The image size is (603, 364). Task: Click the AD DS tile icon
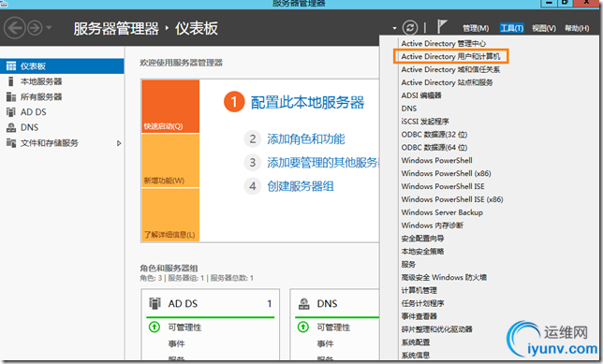tap(154, 303)
